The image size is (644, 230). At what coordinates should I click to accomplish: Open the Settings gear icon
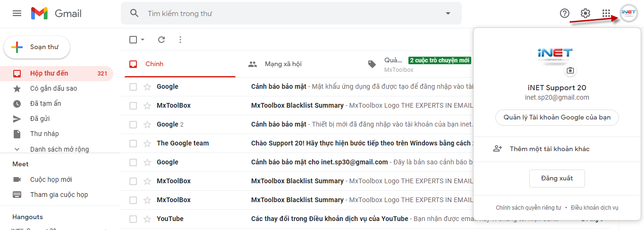tap(585, 13)
